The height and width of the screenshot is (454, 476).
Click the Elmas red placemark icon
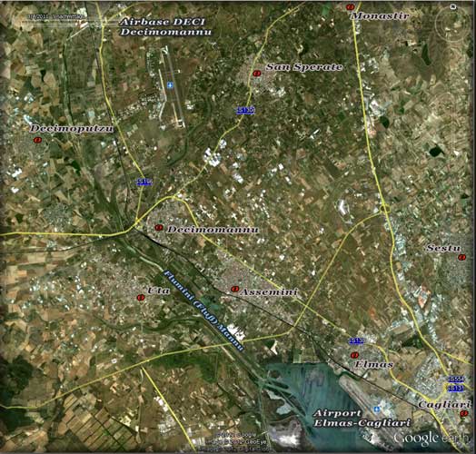pos(354,355)
